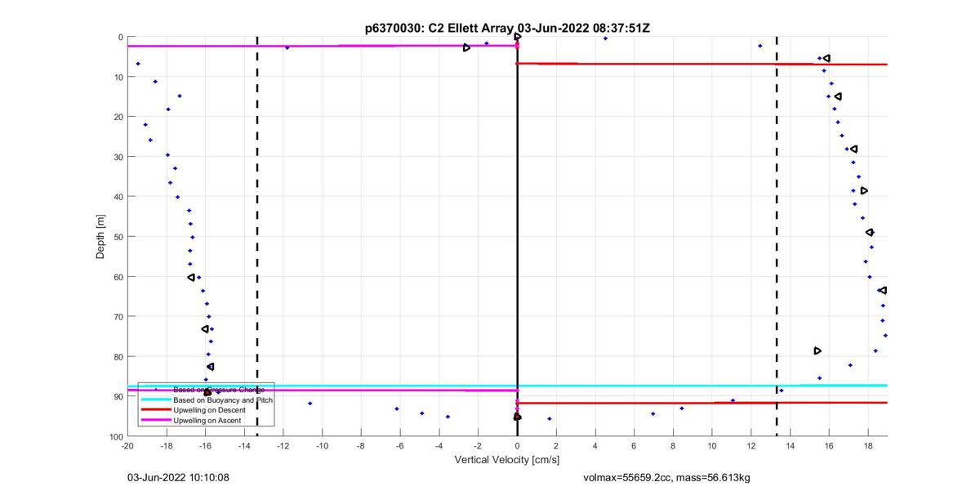Click velocity axis tick label '-16'
This screenshot has width=980, height=491.
click(x=205, y=447)
